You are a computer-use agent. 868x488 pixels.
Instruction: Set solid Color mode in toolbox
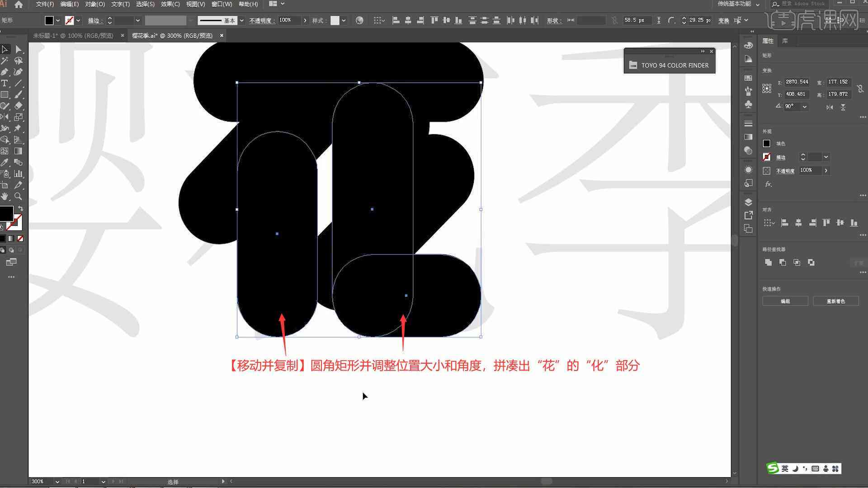(x=3, y=238)
